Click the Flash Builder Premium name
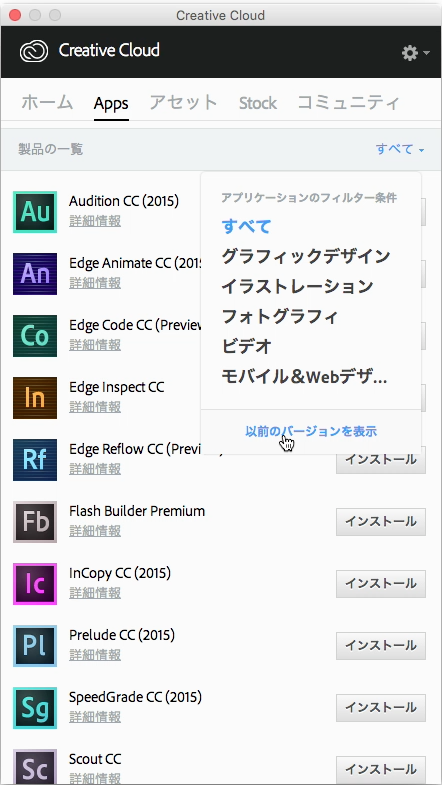 (137, 511)
